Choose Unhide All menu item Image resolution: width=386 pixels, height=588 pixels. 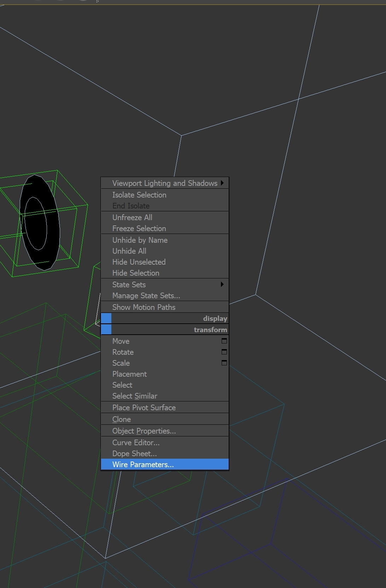click(x=165, y=251)
